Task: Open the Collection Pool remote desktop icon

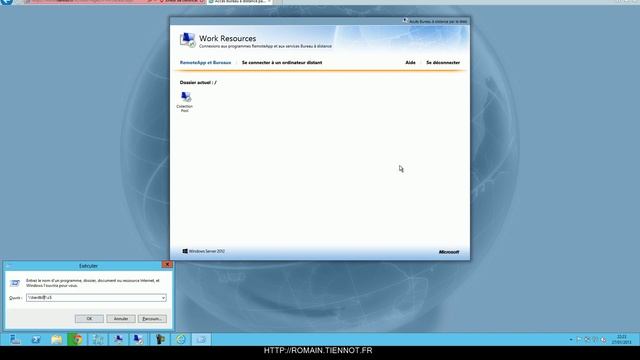Action: point(185,102)
